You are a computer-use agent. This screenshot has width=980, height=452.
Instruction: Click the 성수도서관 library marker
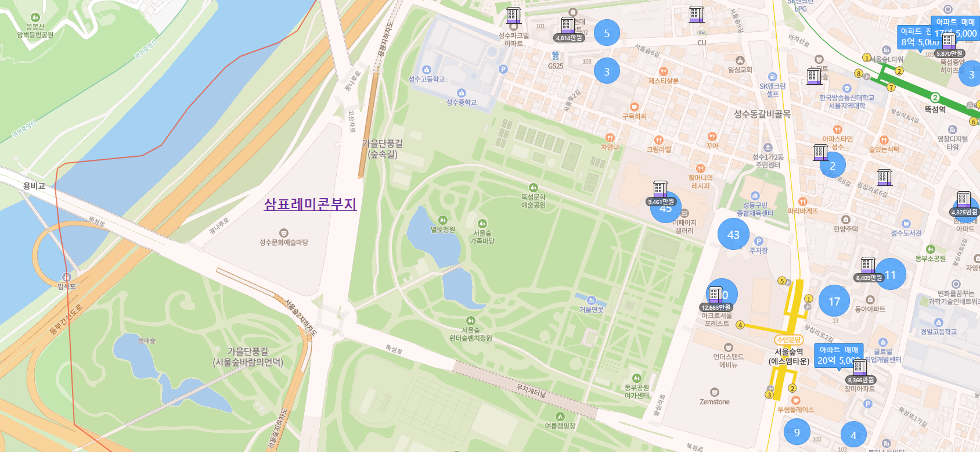pos(906,224)
